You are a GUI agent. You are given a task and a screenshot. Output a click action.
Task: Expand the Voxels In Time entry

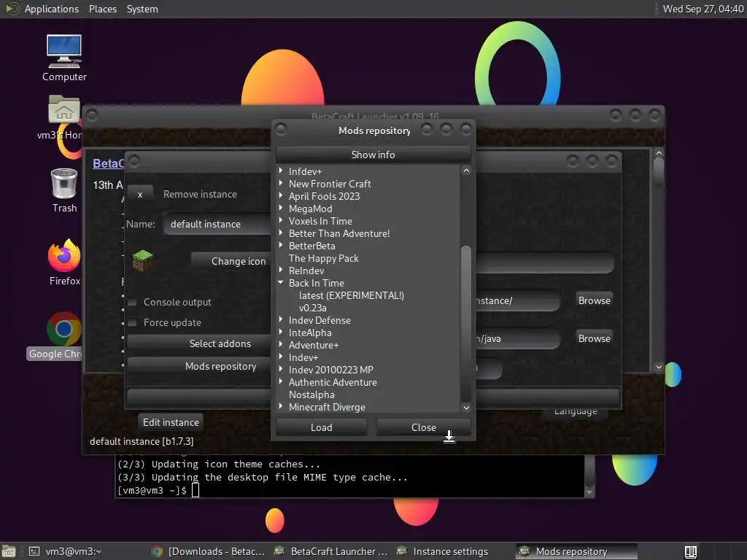(x=281, y=220)
